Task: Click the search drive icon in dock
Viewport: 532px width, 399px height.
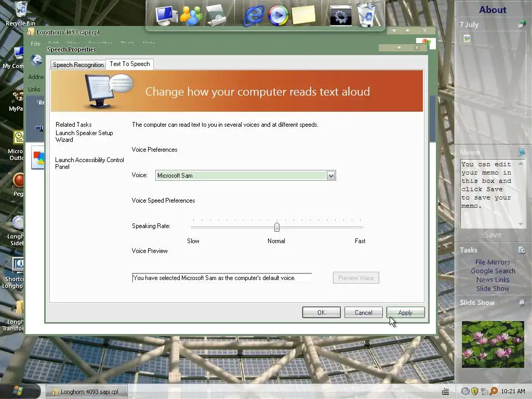Action: tap(217, 15)
